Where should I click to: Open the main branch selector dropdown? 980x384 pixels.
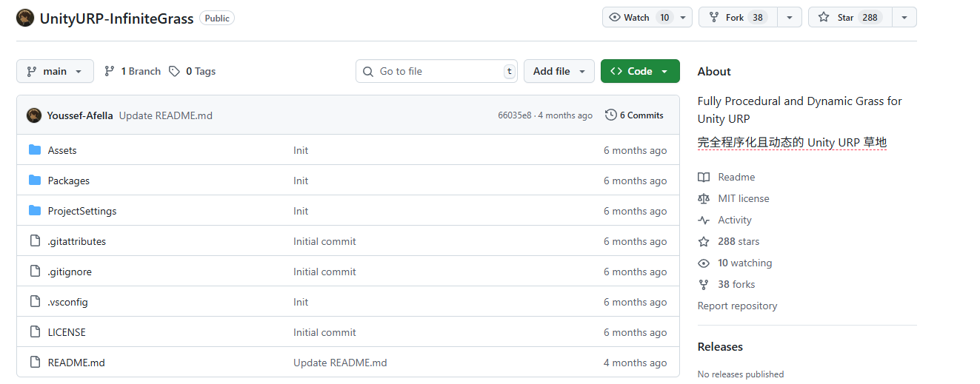(x=55, y=71)
